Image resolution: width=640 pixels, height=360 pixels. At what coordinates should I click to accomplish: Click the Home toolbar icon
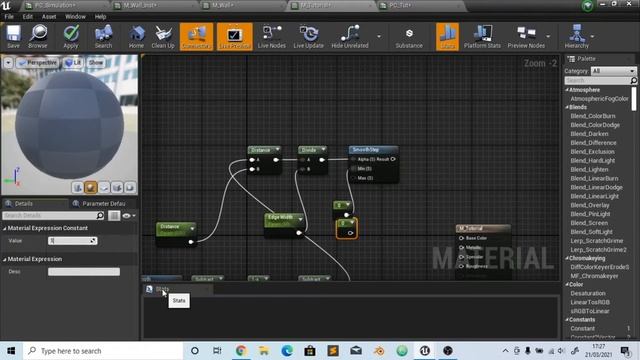pos(136,36)
